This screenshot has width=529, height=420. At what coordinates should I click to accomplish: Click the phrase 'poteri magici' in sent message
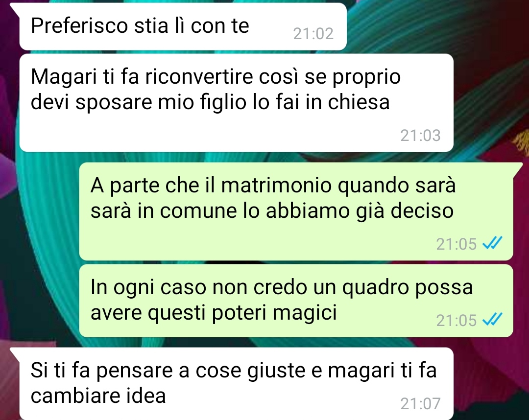pyautogui.click(x=274, y=313)
